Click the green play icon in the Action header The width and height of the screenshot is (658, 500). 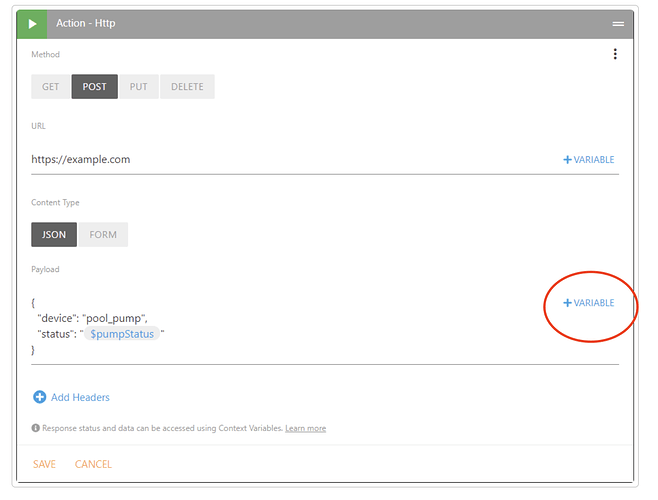(32, 24)
